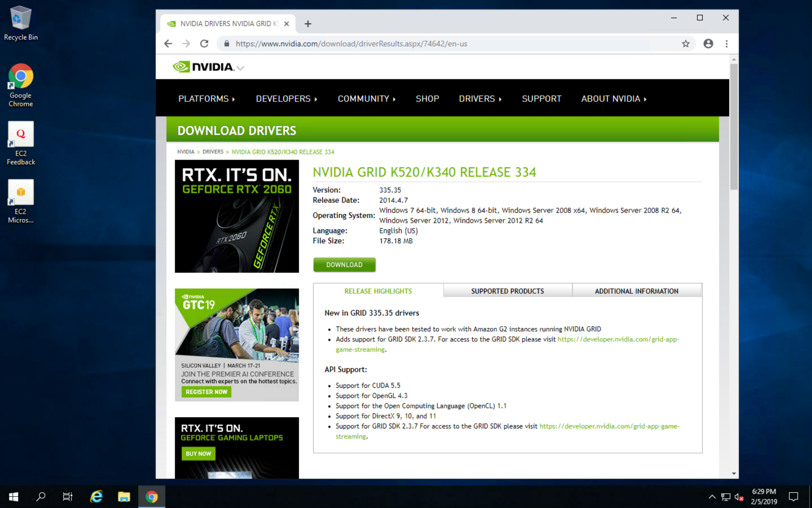Screen dimensions: 812x508
Task: Select the file size 178.18 MB
Action: click(396, 241)
